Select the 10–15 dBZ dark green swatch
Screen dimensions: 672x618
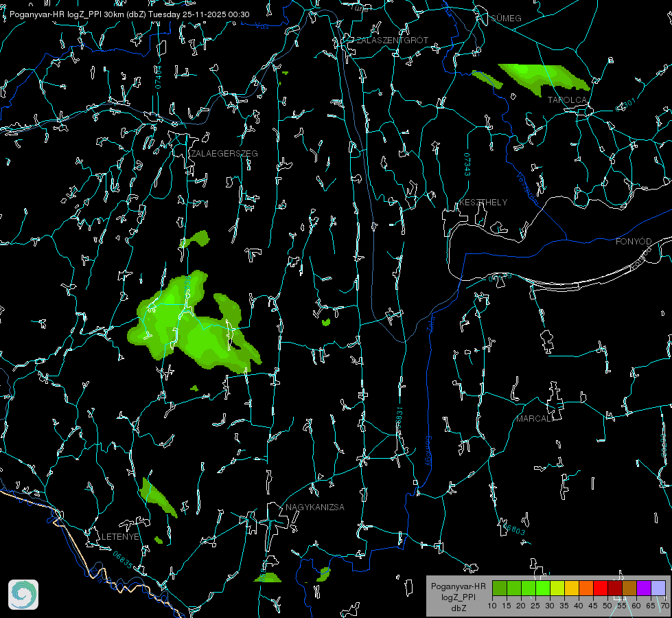click(x=499, y=588)
